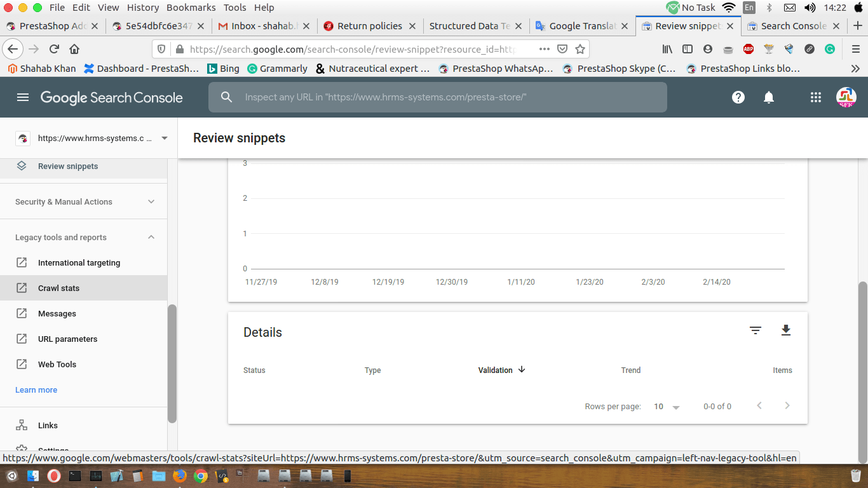Go to next page in Details table

point(787,405)
